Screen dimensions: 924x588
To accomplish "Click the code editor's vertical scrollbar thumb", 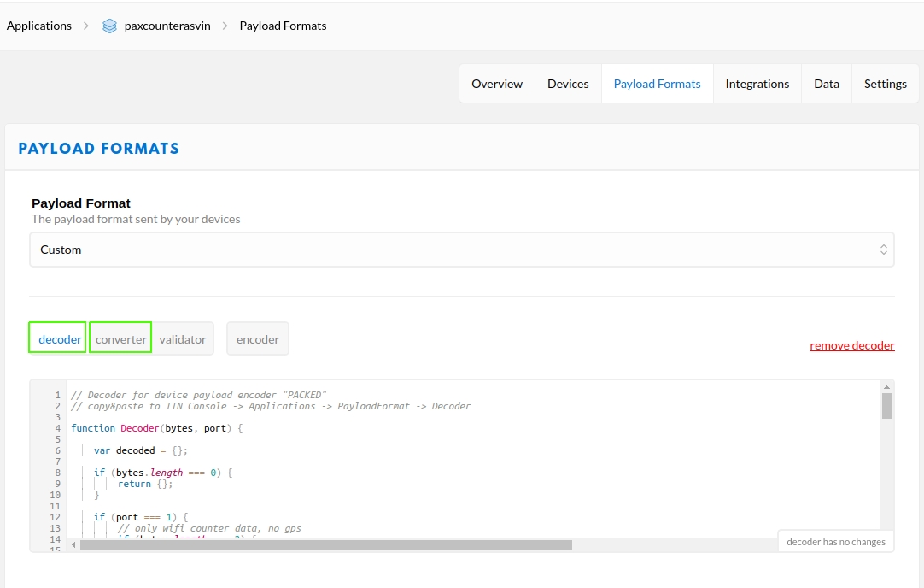I will click(886, 406).
